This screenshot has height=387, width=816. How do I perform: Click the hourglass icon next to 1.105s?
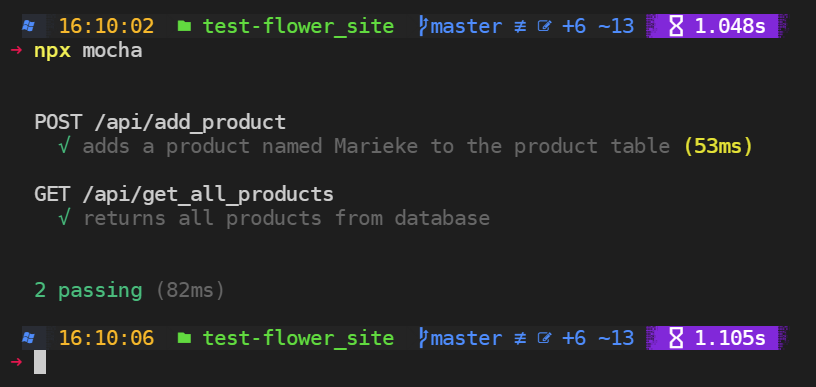click(x=675, y=338)
